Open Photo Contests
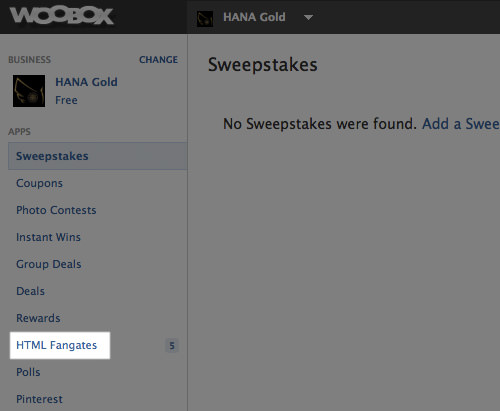This screenshot has width=500, height=411. click(x=56, y=210)
